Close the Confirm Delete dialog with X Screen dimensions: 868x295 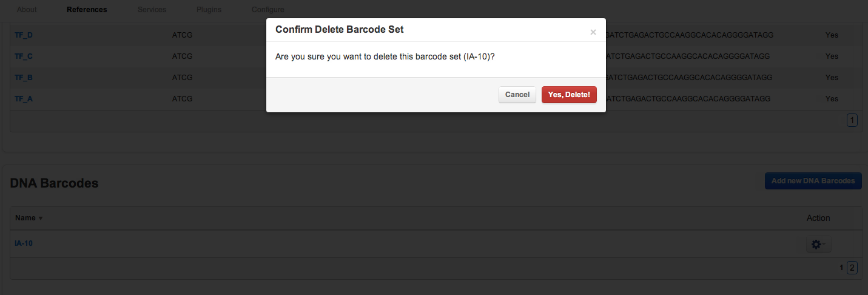pyautogui.click(x=593, y=32)
